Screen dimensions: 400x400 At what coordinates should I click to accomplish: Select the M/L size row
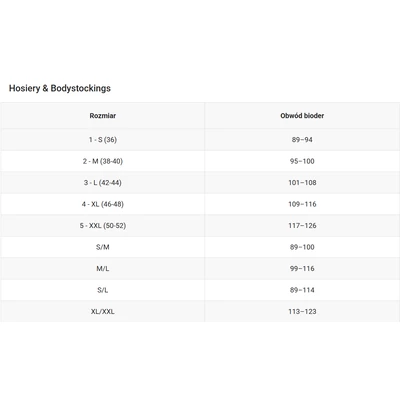pos(200,269)
